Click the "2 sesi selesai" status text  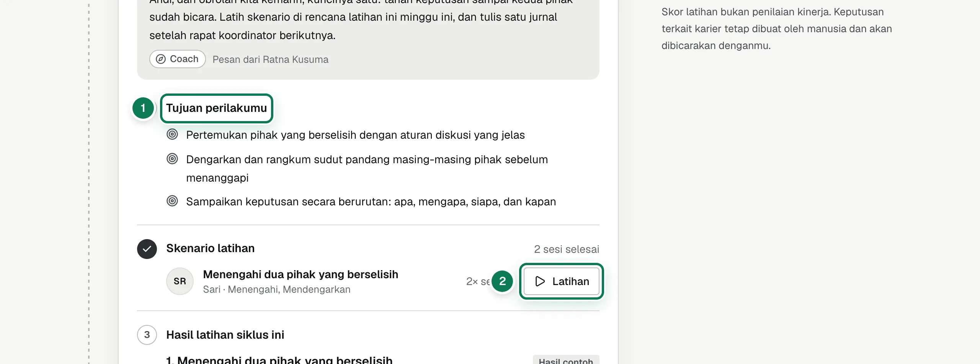pyautogui.click(x=567, y=249)
